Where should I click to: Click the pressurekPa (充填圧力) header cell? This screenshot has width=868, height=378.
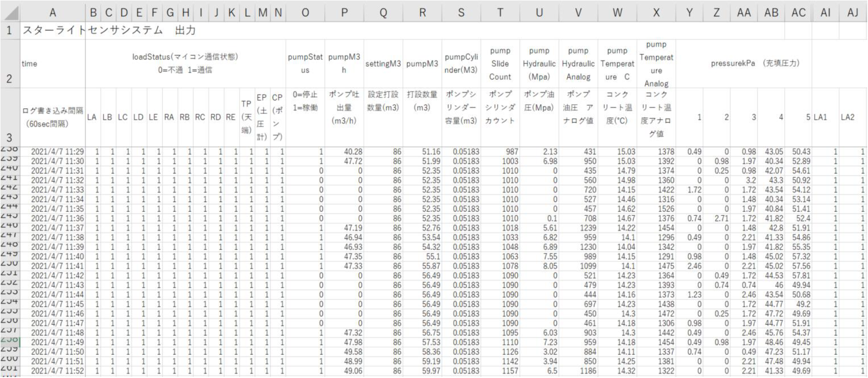[x=744, y=64]
